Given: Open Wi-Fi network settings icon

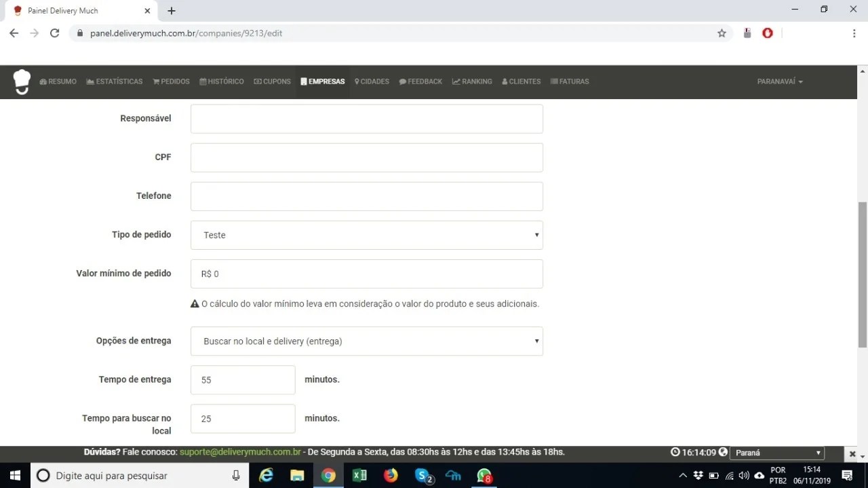Looking at the screenshot, I should (x=730, y=476).
